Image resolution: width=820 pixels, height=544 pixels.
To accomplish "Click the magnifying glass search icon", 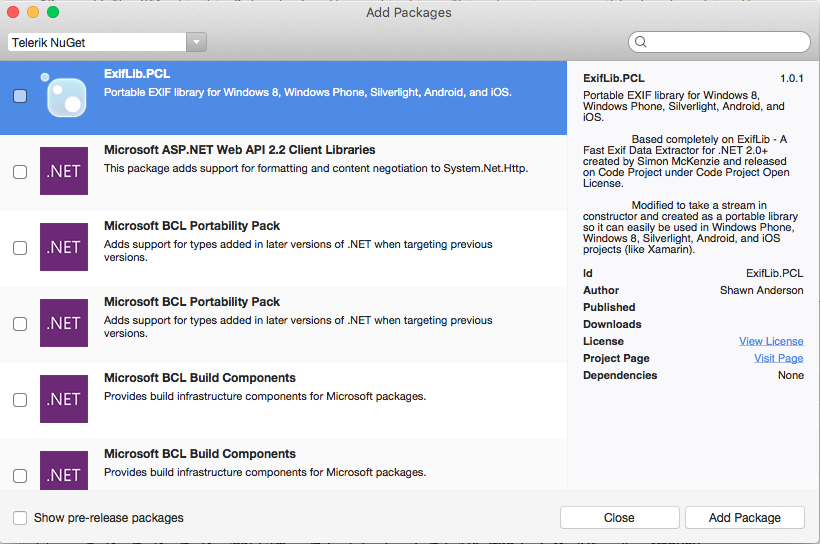I will (x=641, y=42).
